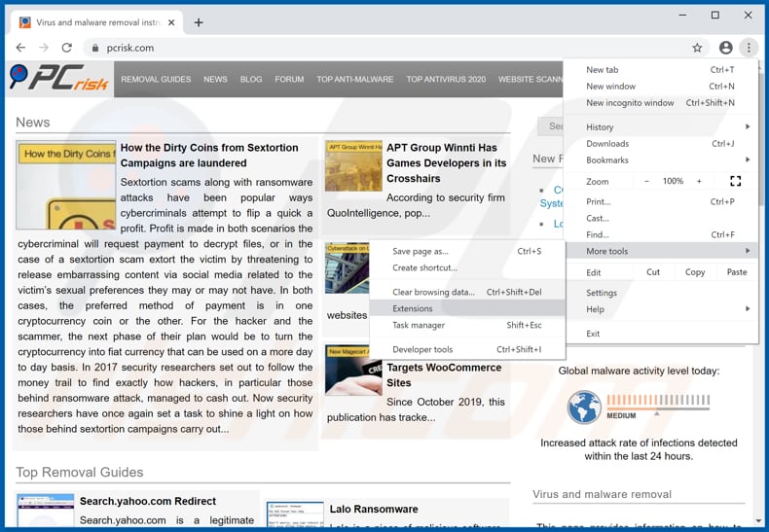
Task: Select New tab from the Chrome menu
Action: click(x=660, y=70)
